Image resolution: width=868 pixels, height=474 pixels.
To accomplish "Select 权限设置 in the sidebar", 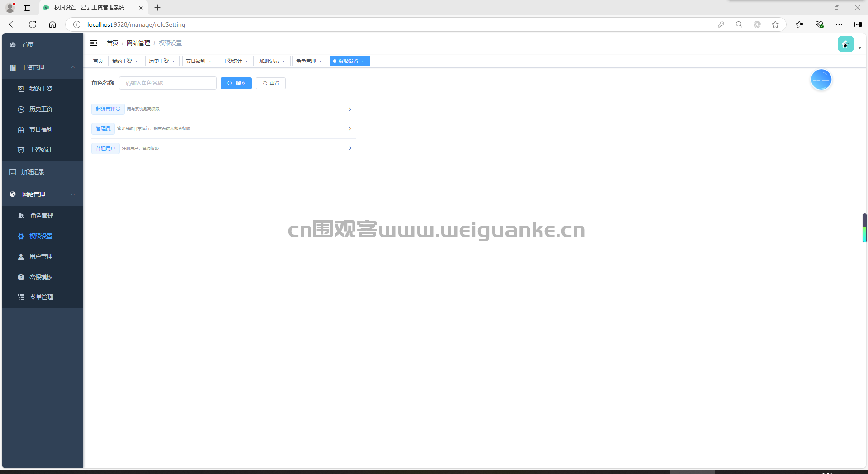I will [42, 237].
